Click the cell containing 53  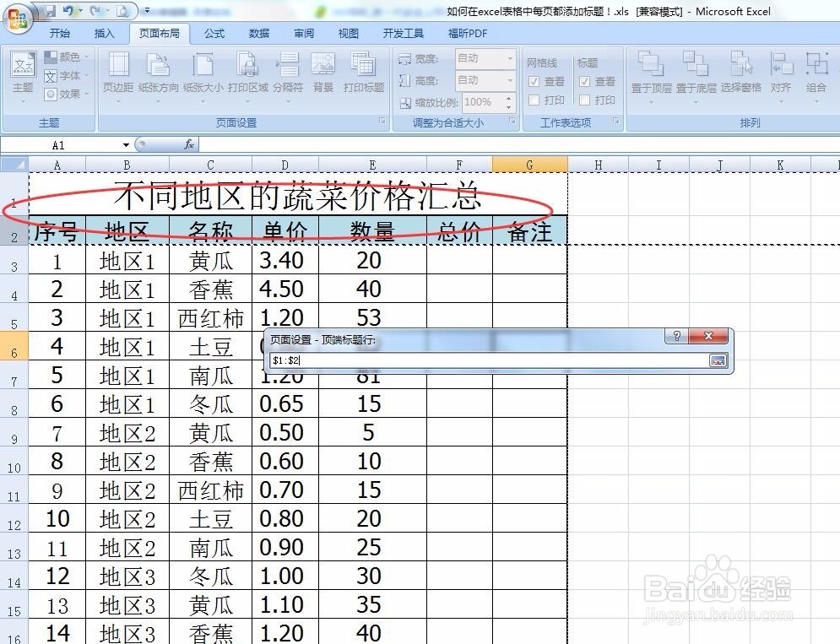372,317
